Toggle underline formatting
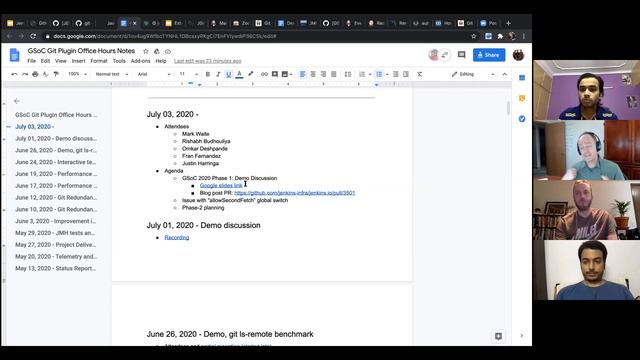 pos(229,74)
